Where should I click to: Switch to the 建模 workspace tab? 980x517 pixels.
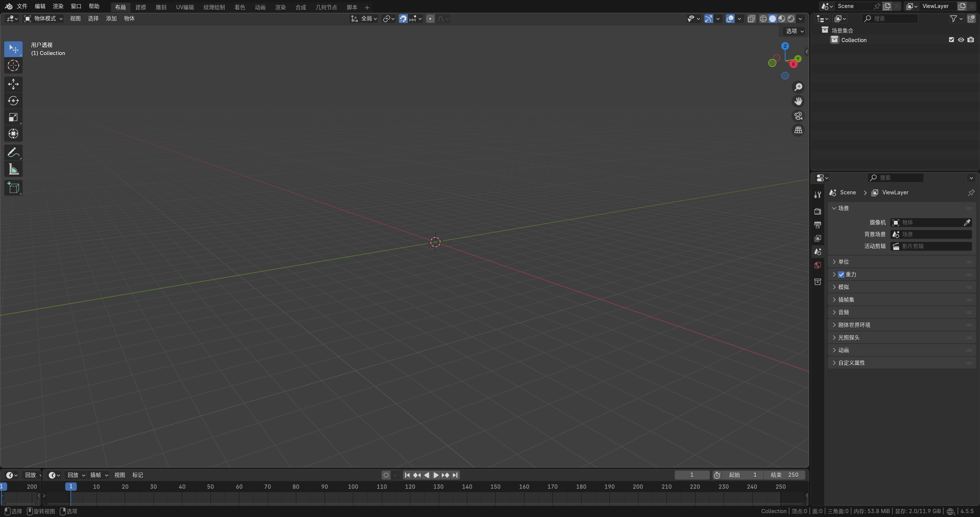pyautogui.click(x=141, y=7)
